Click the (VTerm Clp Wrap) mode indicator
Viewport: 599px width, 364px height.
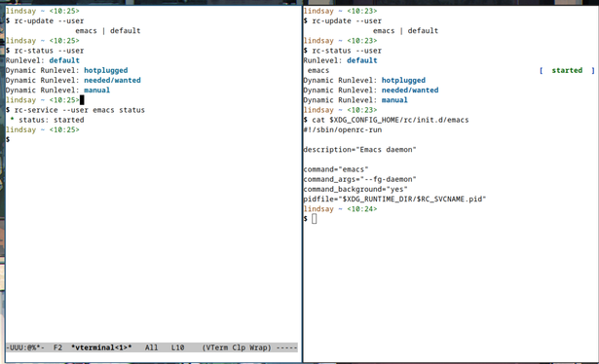(x=237, y=347)
